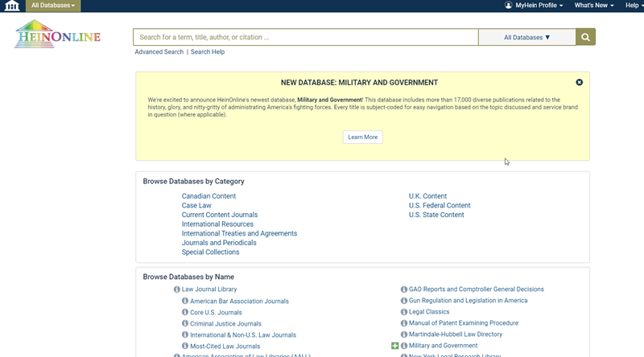Click info icon beside International & Non-U.S. Law Journals
Viewport: 644px width, 357px height.
pyautogui.click(x=185, y=334)
